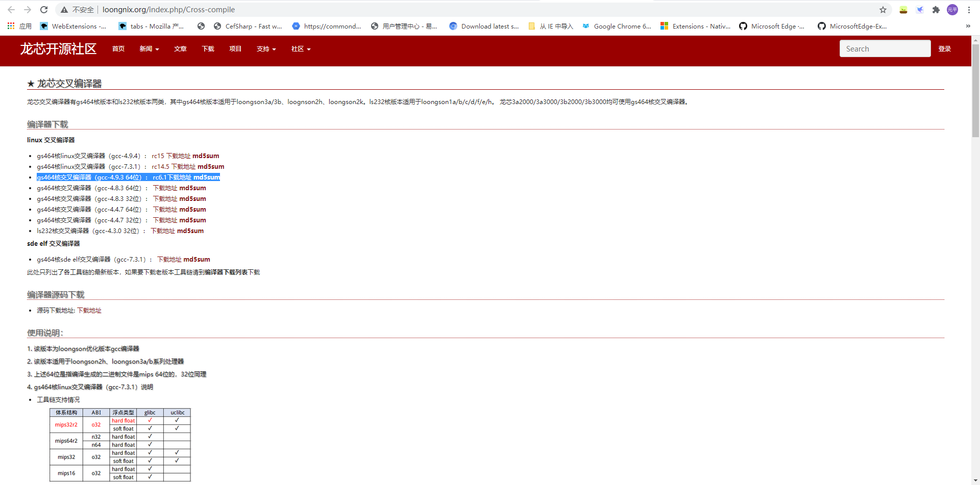Screen dimensions: 980x485
Task: Click 下载地址 for gs464核sde elf compiler
Action: 169,260
